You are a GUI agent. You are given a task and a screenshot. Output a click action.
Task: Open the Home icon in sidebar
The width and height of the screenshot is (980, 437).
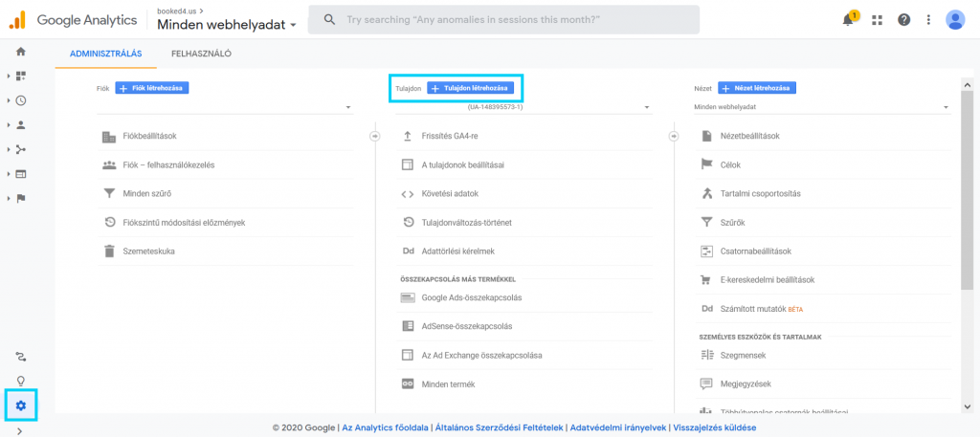click(21, 52)
